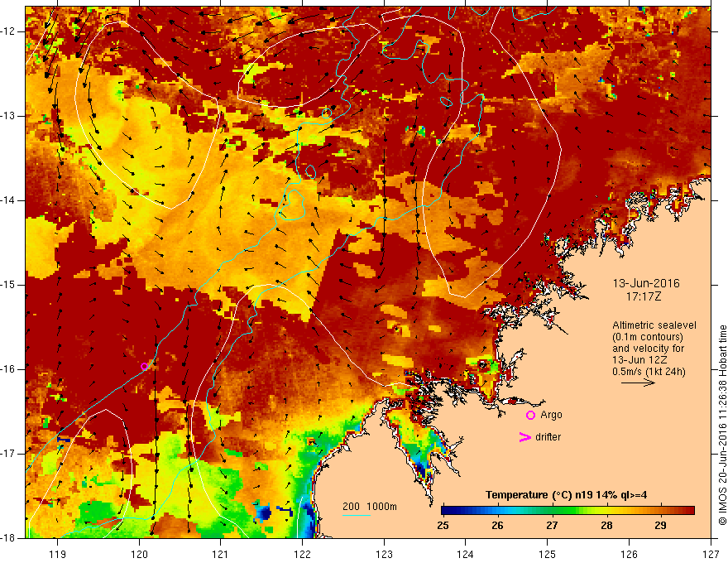The image size is (728, 563).
Task: Click the longitude axis label '120'
Action: 139,554
